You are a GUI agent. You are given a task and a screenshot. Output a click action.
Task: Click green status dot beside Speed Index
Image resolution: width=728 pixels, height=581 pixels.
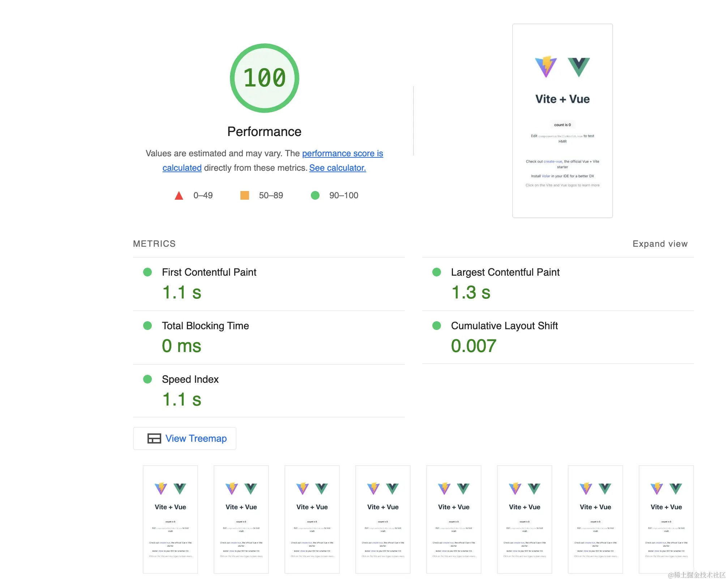tap(147, 379)
